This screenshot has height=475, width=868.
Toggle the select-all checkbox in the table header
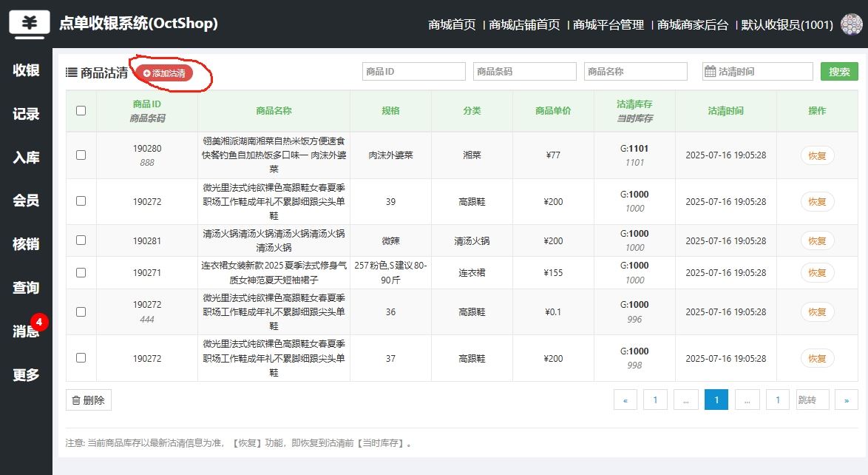[81, 110]
